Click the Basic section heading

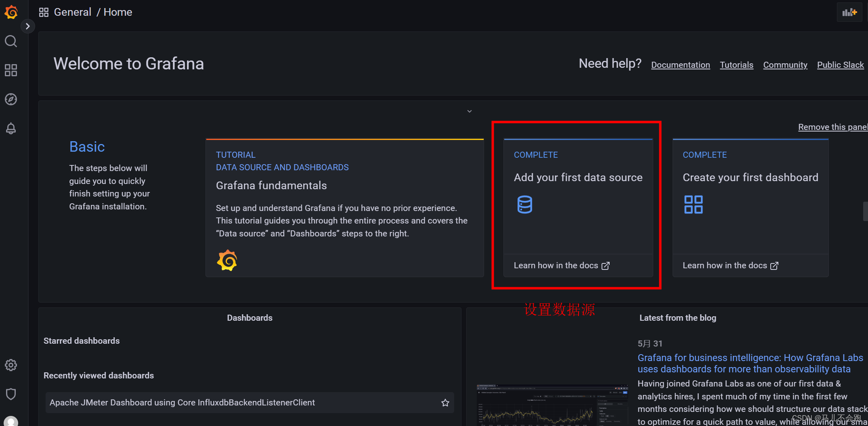[x=87, y=146]
